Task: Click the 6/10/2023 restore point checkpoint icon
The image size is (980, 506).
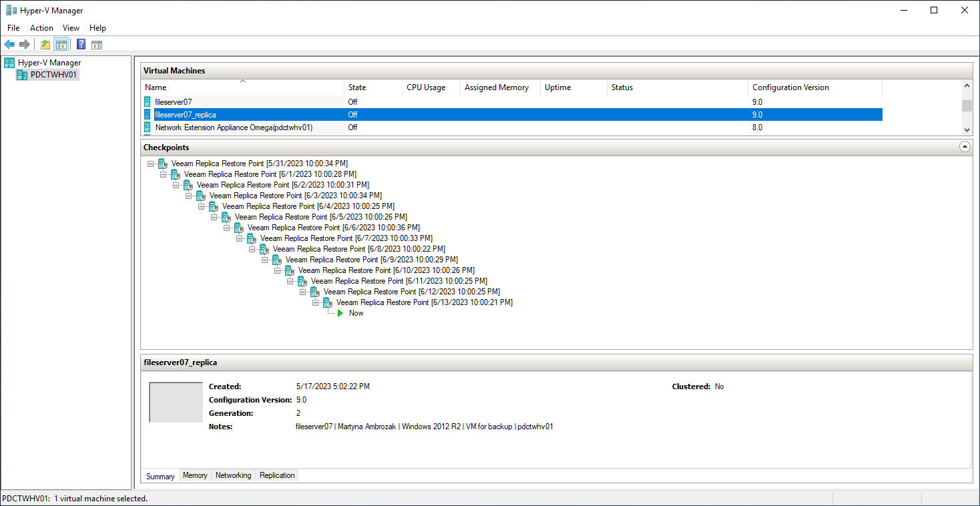Action: [289, 270]
